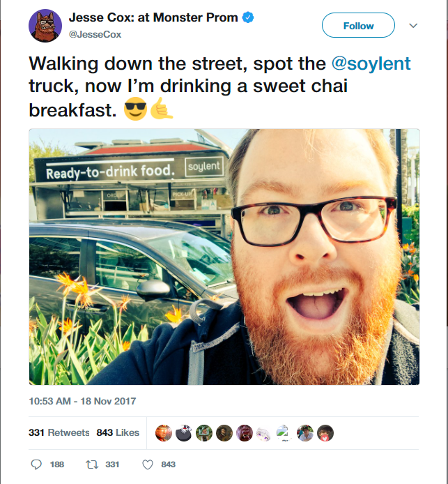View the list of 843 Likes
448x484 pixels.
[x=118, y=432]
